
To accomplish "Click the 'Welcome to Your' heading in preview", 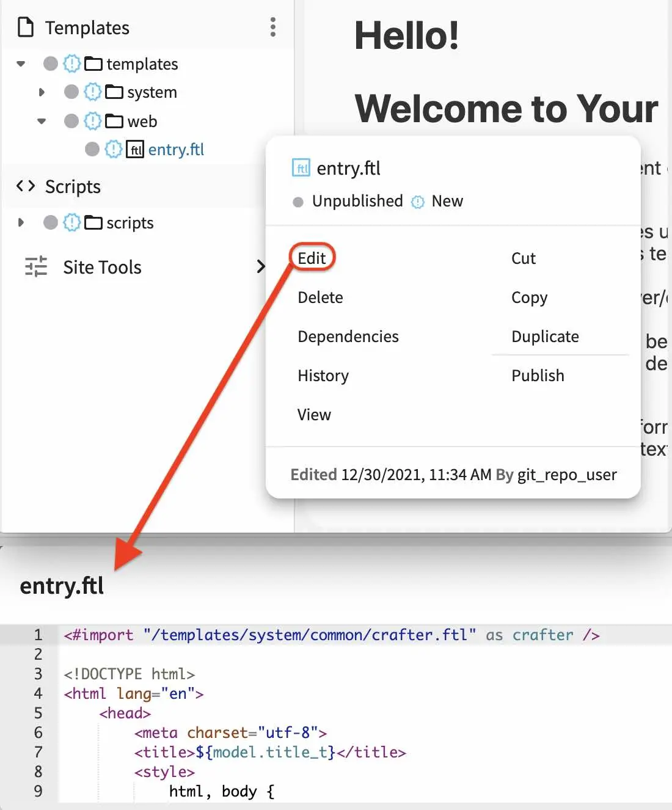I will coord(506,108).
